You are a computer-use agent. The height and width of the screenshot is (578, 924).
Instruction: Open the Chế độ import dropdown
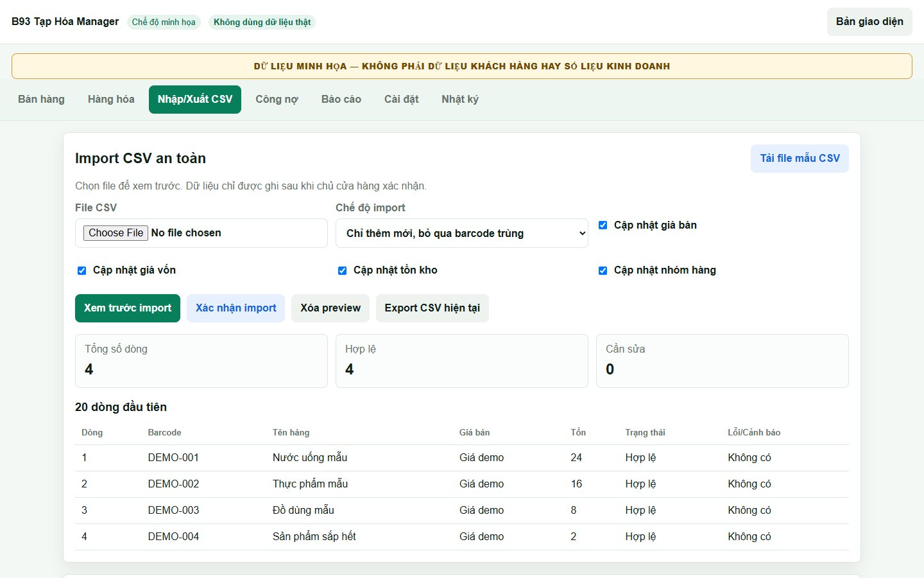tap(462, 233)
